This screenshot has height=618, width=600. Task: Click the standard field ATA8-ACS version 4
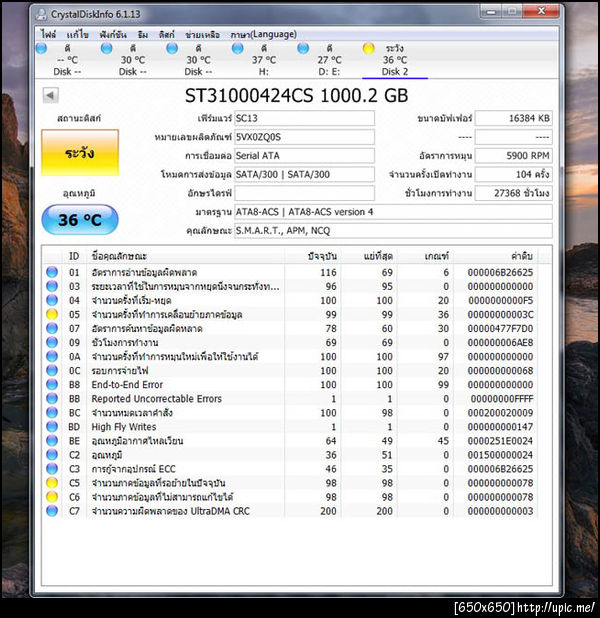click(x=393, y=212)
